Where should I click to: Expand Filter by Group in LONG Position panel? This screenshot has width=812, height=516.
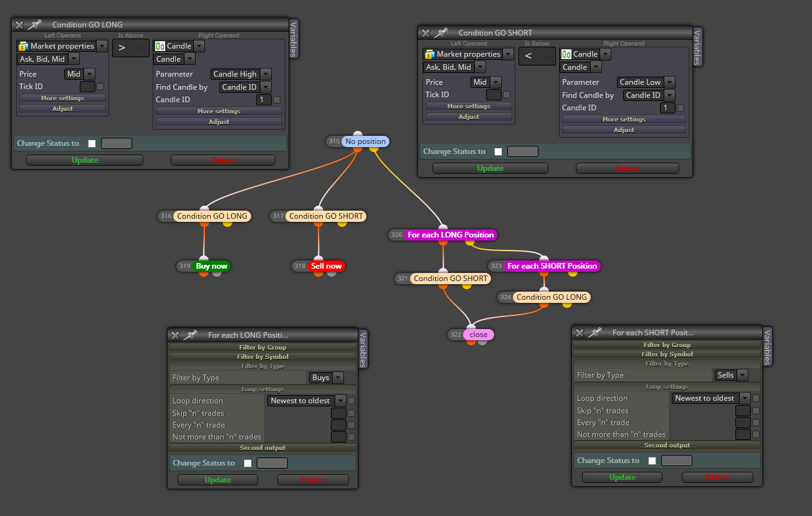pos(262,347)
